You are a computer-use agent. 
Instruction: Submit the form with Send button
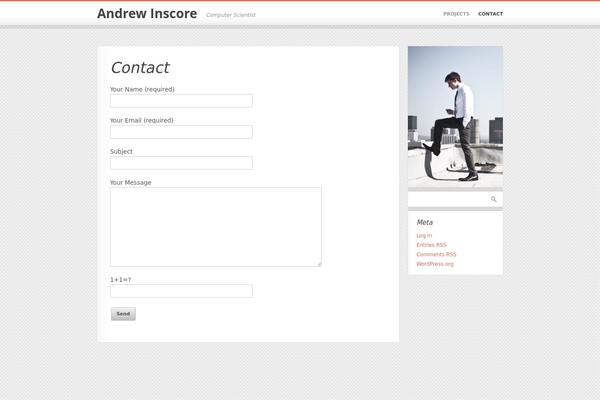[x=123, y=314]
